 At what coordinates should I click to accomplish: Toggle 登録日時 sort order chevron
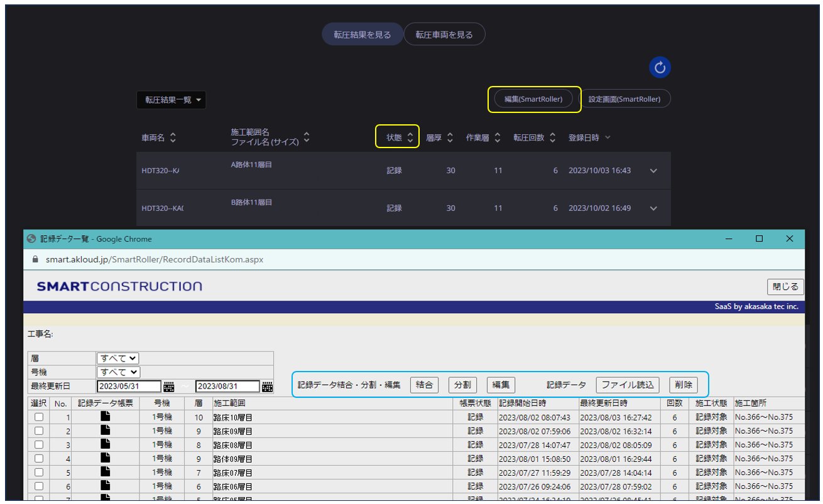(608, 137)
